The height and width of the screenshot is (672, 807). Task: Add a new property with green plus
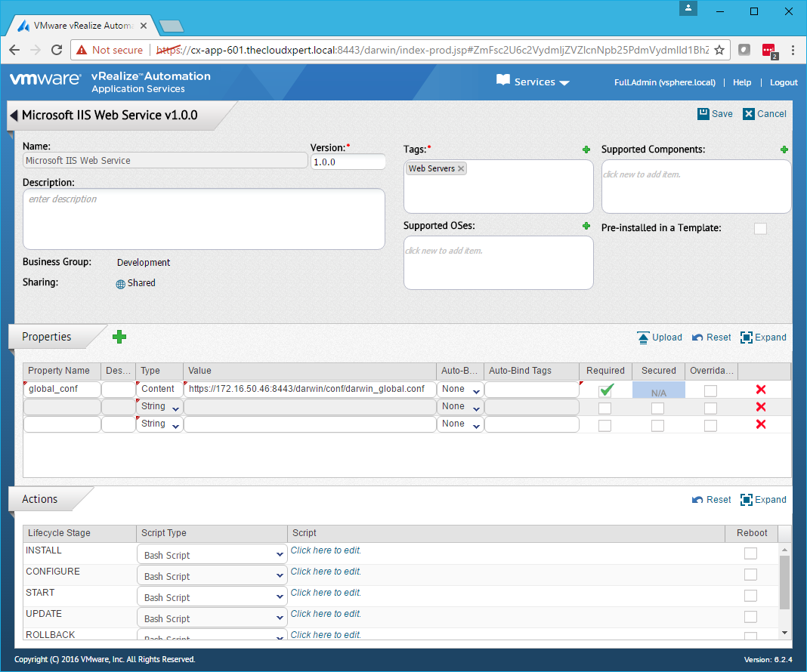pos(119,337)
